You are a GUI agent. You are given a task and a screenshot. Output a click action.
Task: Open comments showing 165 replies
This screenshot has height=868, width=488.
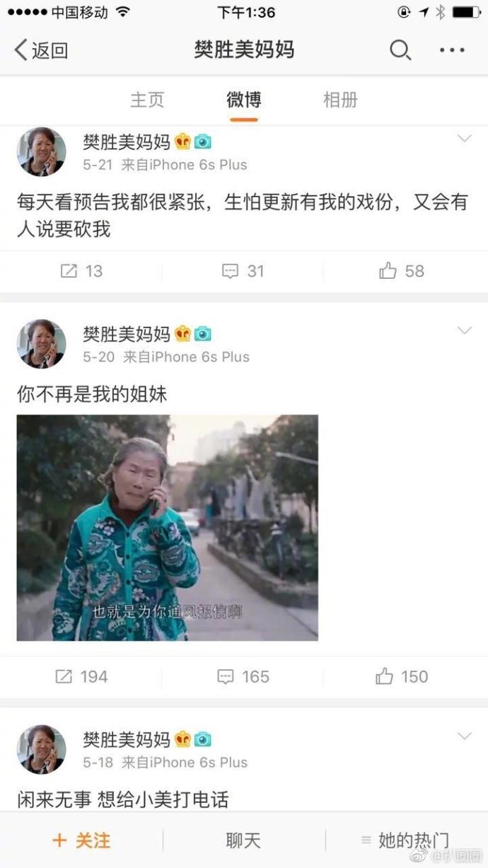pyautogui.click(x=243, y=677)
